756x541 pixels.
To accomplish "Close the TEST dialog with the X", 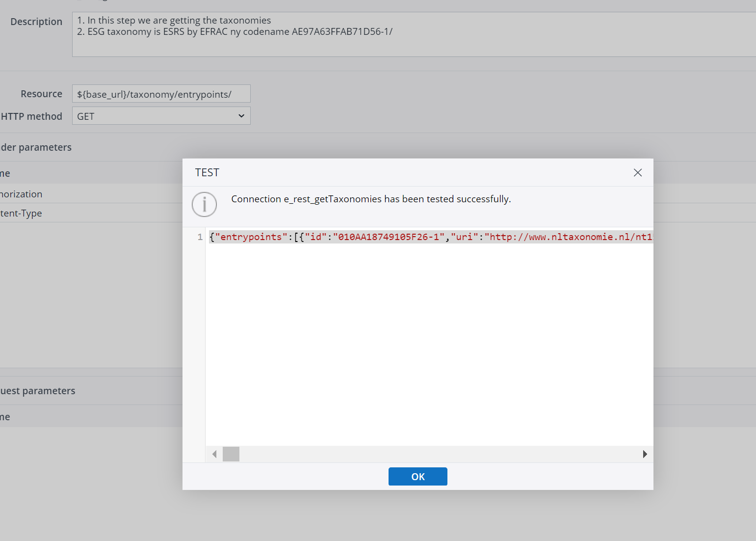I will [x=637, y=173].
